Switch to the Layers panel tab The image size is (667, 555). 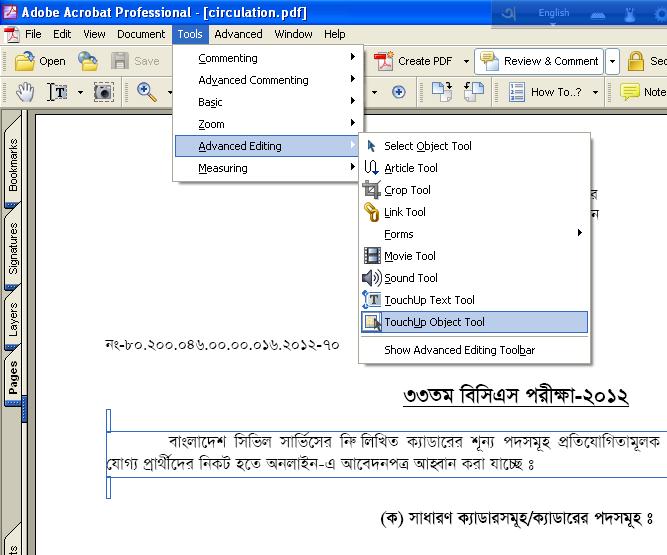(x=13, y=319)
